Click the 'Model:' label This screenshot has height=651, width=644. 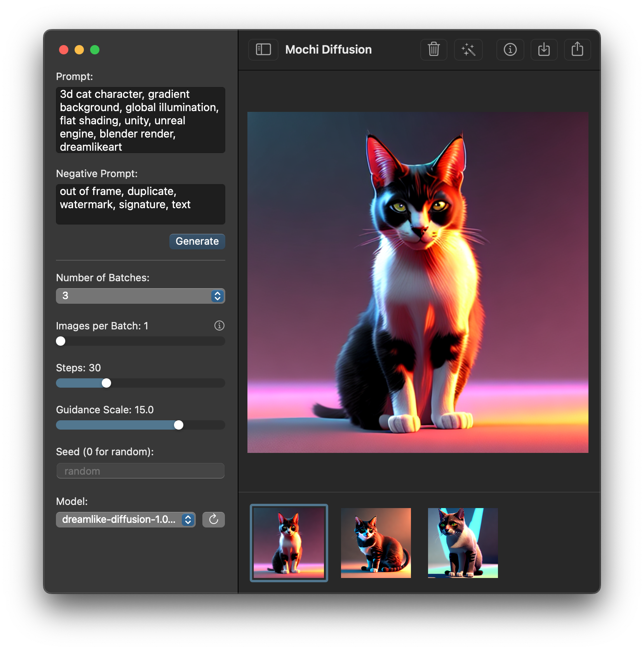(x=72, y=501)
